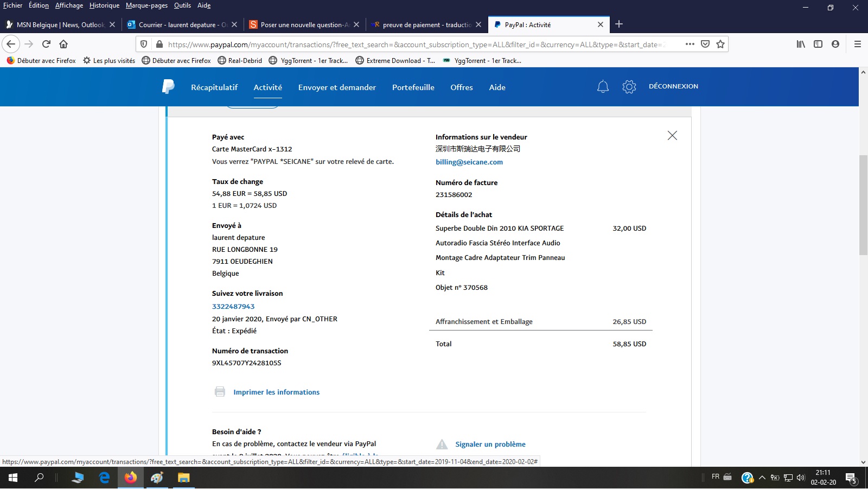Click billing@seicane.com email link

point(469,162)
